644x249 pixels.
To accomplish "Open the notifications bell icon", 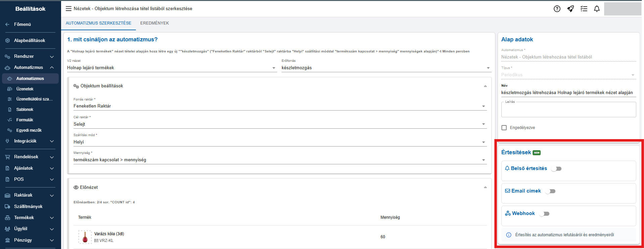I will click(597, 9).
